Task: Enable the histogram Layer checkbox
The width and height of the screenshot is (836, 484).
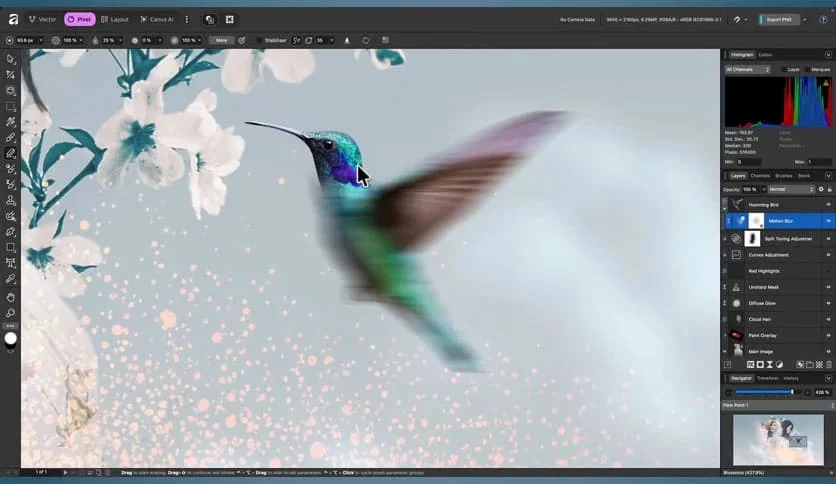Action: 784,70
